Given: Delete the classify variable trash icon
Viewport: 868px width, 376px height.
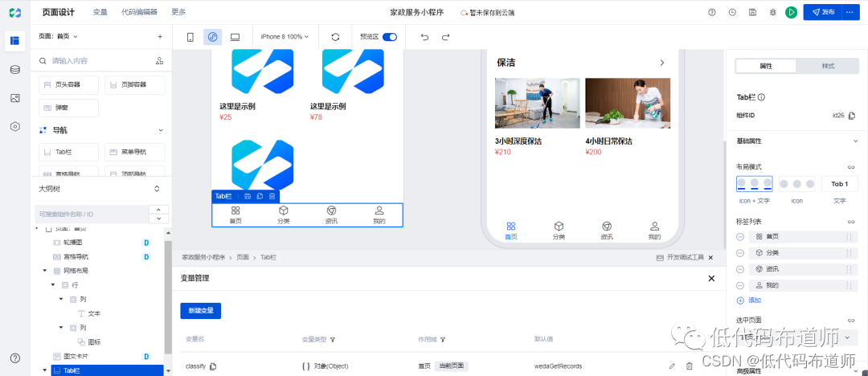Looking at the screenshot, I should tap(690, 366).
